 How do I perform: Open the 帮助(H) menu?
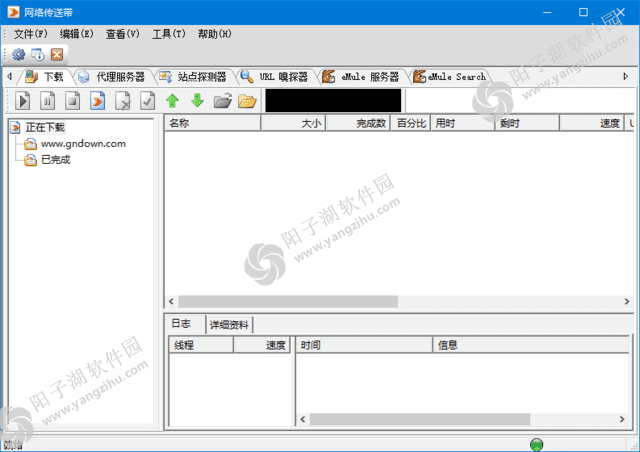pyautogui.click(x=215, y=34)
